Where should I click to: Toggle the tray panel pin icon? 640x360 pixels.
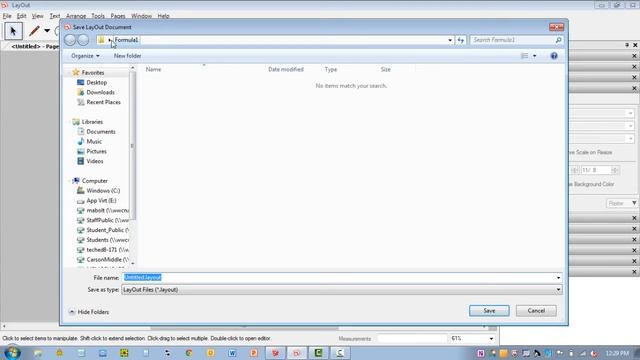[627, 45]
